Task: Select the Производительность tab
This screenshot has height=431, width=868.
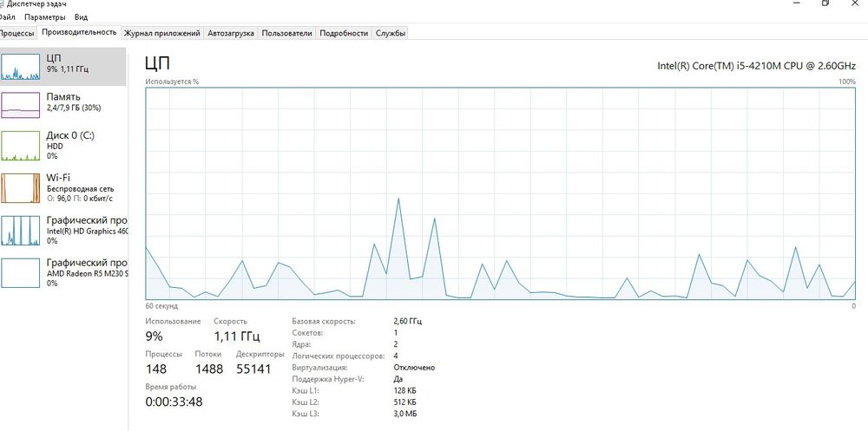Action: [x=79, y=32]
